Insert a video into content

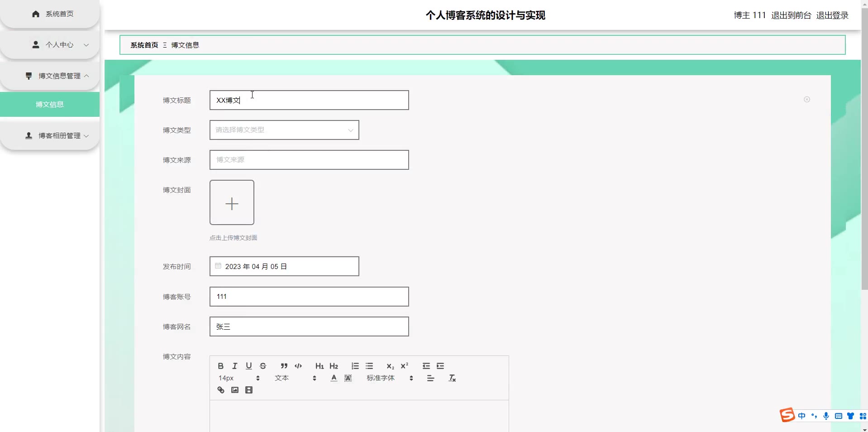click(249, 390)
